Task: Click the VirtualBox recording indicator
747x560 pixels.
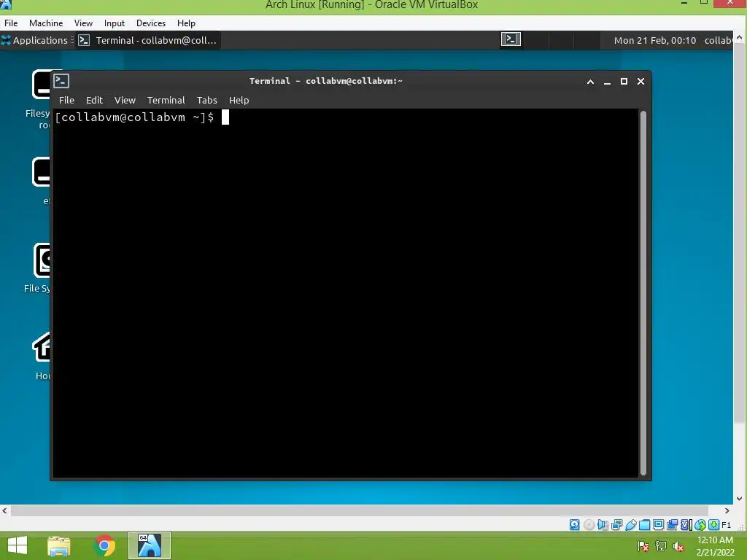Action: 672,525
